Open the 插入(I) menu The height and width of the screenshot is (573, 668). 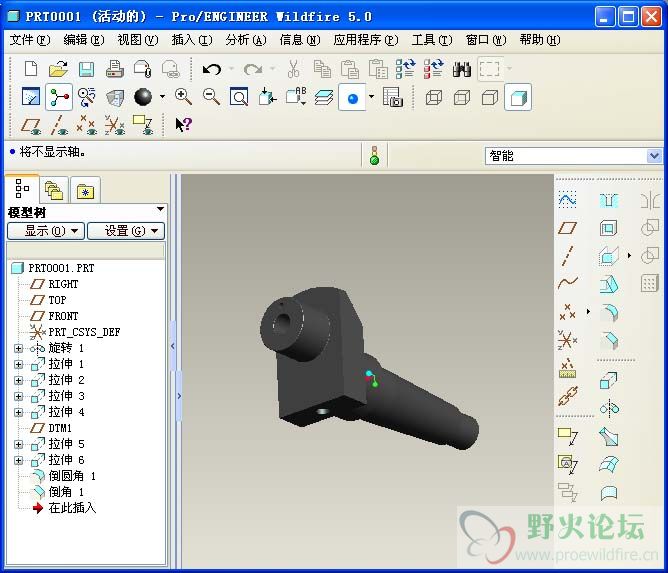(x=192, y=40)
